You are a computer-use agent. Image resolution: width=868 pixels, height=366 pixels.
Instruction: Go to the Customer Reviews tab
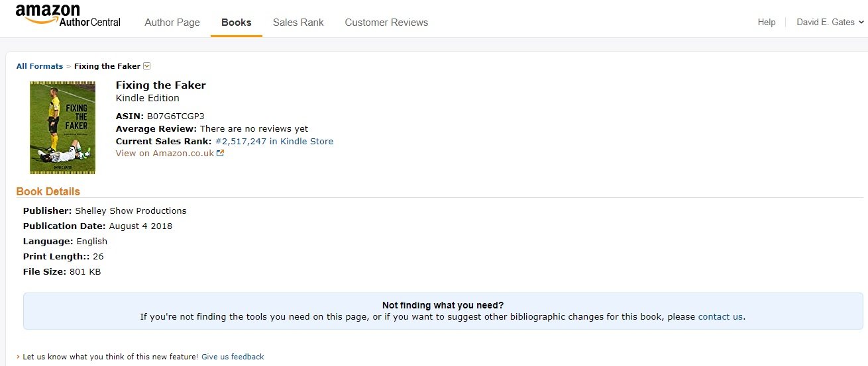386,23
